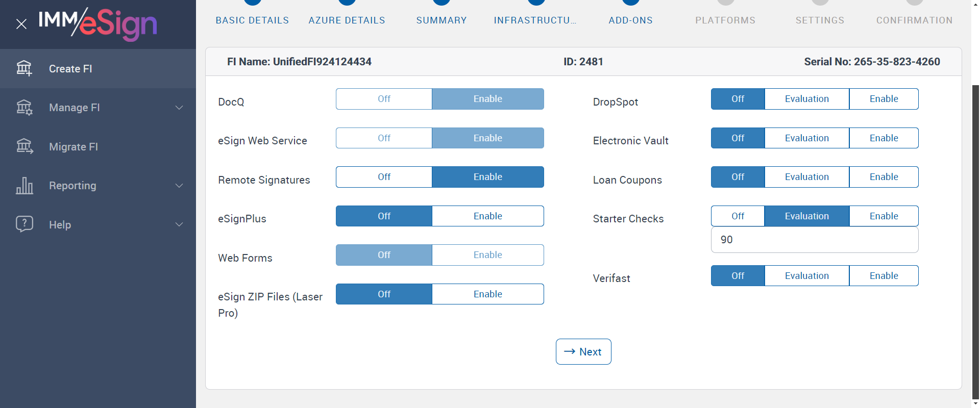Expand the Reporting menu chevron
This screenshot has width=980, height=408.
179,186
